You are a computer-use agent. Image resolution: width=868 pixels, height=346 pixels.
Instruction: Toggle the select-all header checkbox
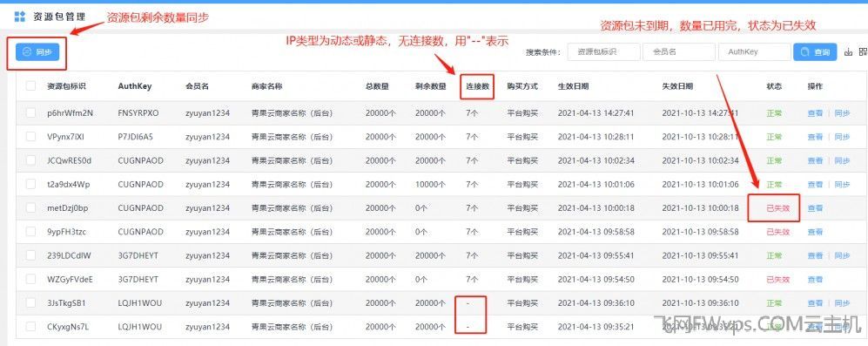pos(31,86)
